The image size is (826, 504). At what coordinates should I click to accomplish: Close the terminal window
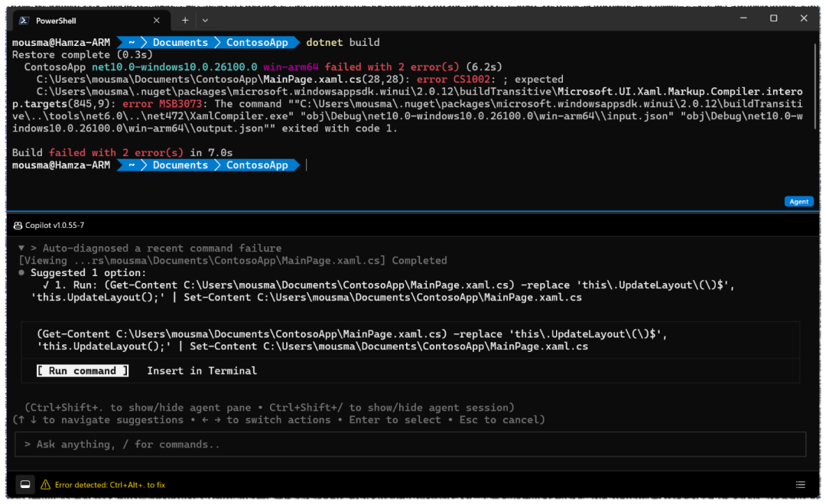coord(803,18)
